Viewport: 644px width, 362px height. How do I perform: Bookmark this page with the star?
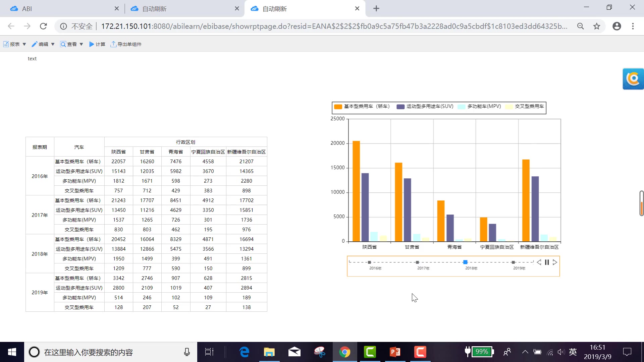coord(597,26)
